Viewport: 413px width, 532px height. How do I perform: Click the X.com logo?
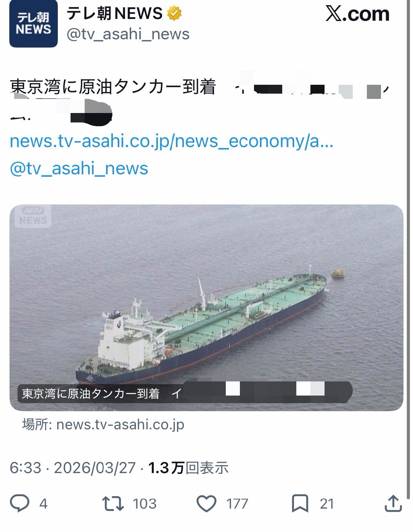point(357,14)
